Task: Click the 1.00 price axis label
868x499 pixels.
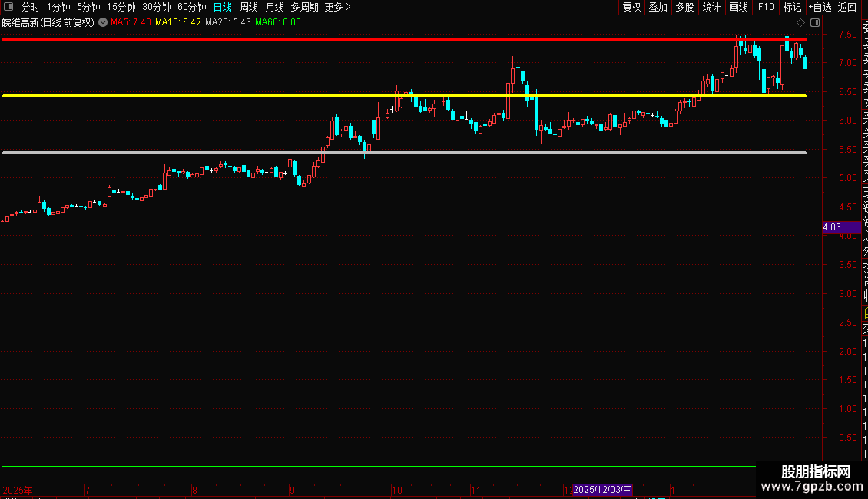Action: coord(847,409)
